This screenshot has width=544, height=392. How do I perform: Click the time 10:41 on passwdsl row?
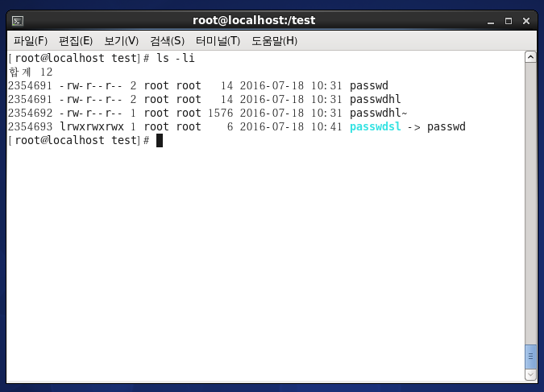326,127
